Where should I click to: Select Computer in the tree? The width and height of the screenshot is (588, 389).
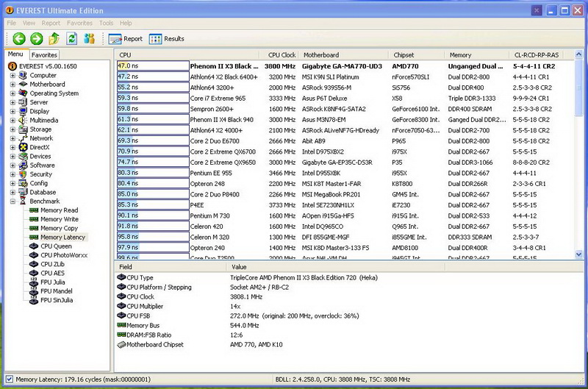coord(43,75)
